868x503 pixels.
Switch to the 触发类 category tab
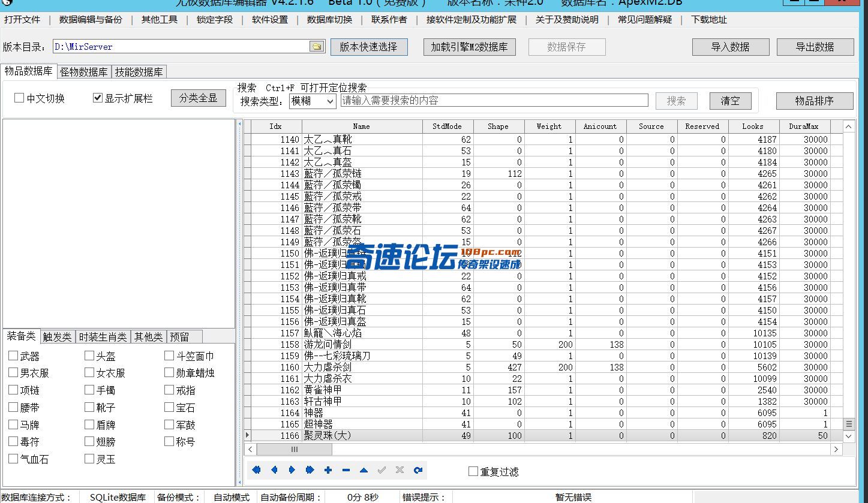(58, 337)
